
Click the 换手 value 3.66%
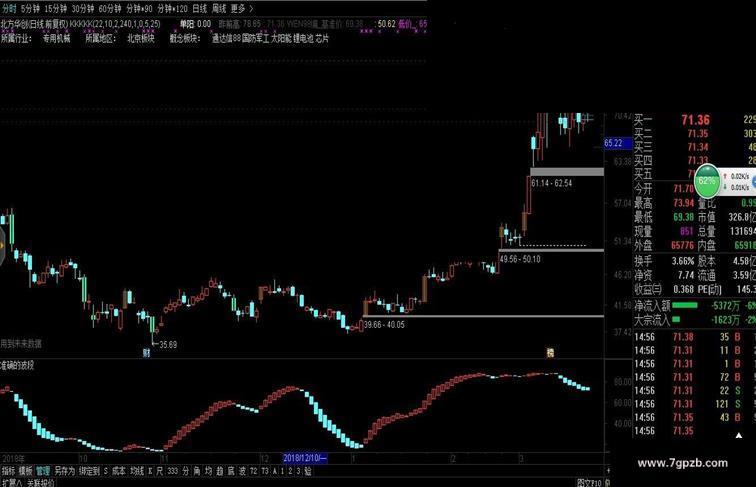pyautogui.click(x=683, y=261)
